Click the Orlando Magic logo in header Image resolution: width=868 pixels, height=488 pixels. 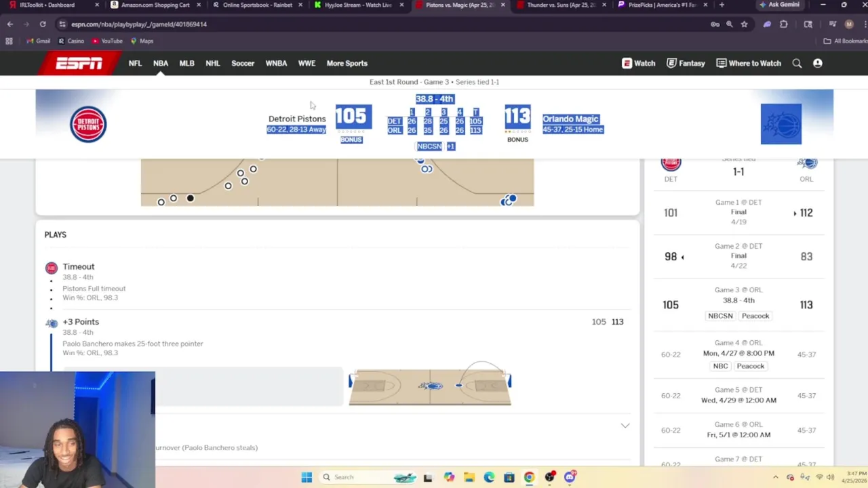781,124
